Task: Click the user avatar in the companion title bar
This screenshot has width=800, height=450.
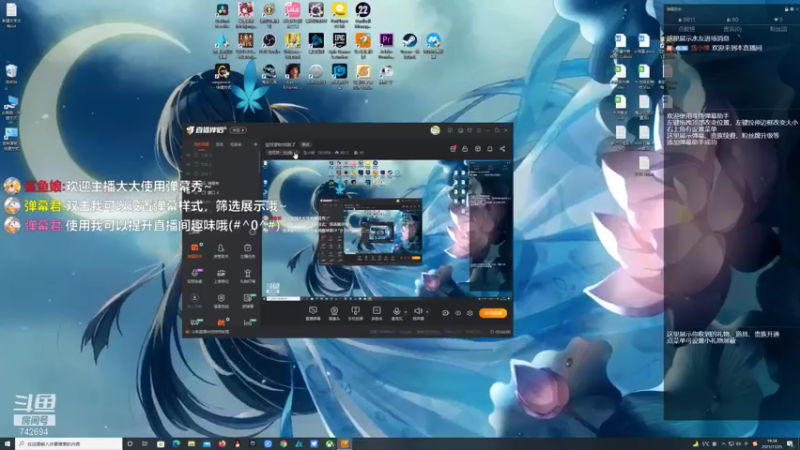Action: coord(435,130)
